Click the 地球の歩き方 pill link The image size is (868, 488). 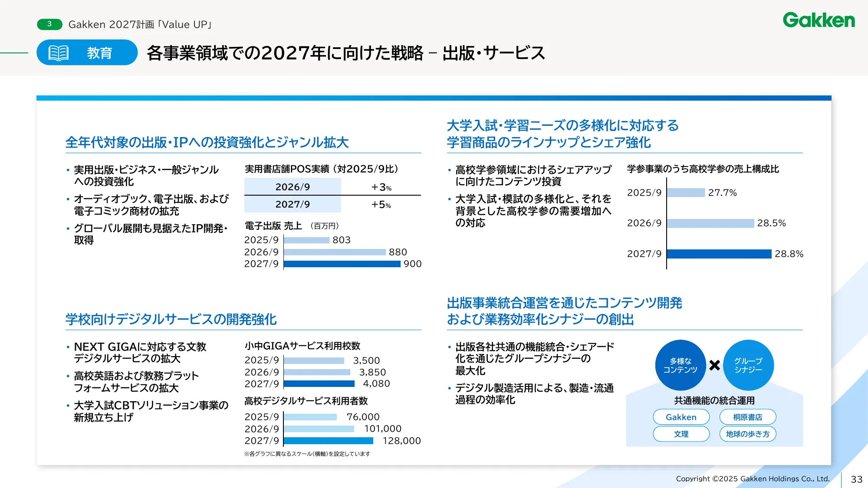click(x=748, y=434)
